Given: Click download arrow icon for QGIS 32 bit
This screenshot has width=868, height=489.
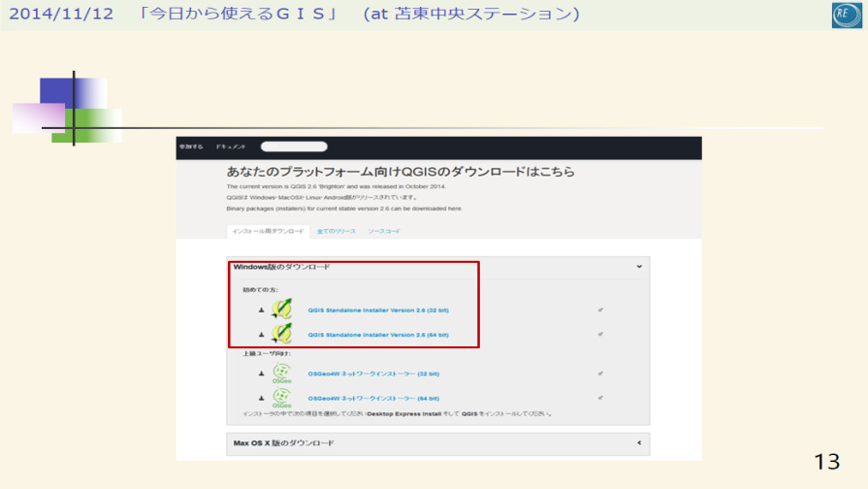Looking at the screenshot, I should [x=261, y=310].
